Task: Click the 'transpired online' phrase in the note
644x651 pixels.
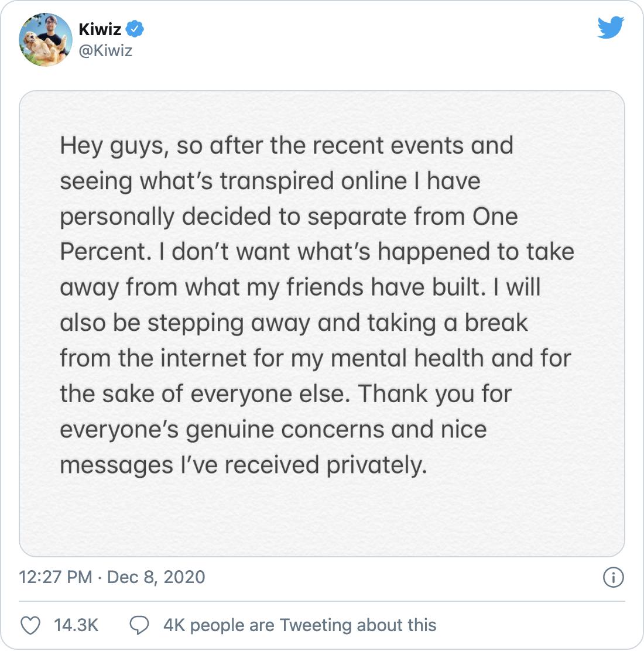Action: [313, 182]
